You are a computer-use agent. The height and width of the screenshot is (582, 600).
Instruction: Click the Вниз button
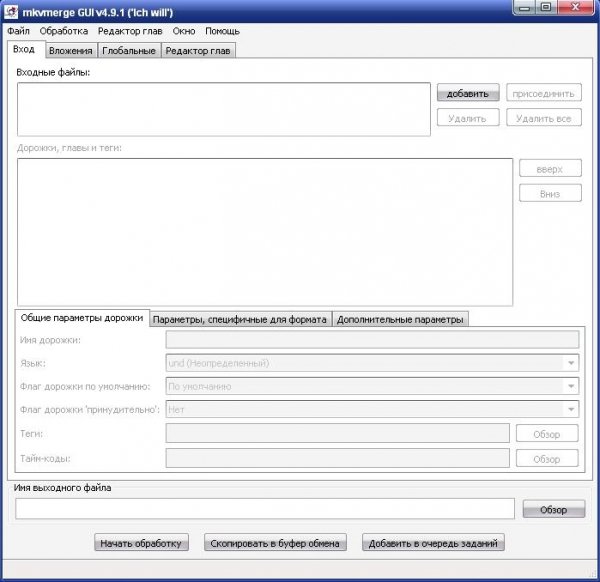(x=550, y=193)
